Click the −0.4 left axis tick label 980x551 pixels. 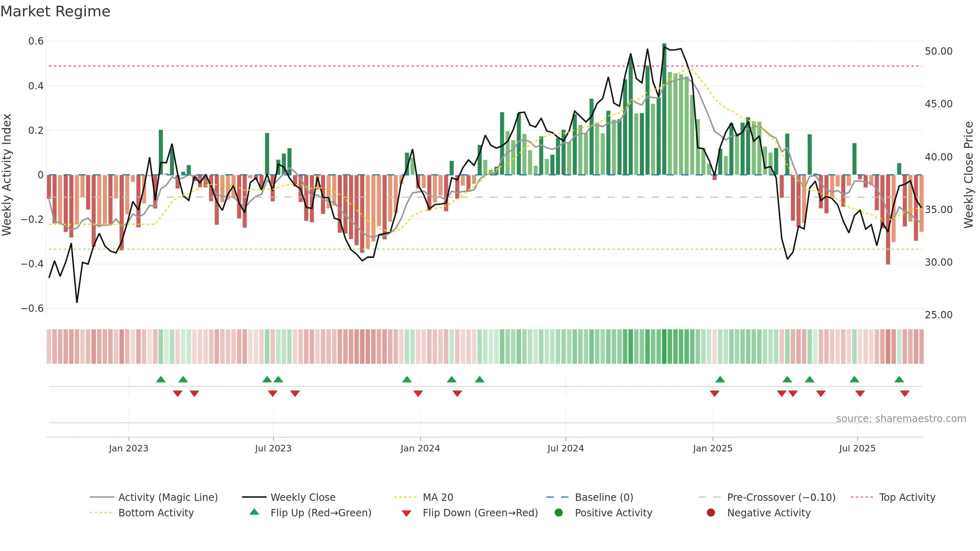(x=32, y=264)
